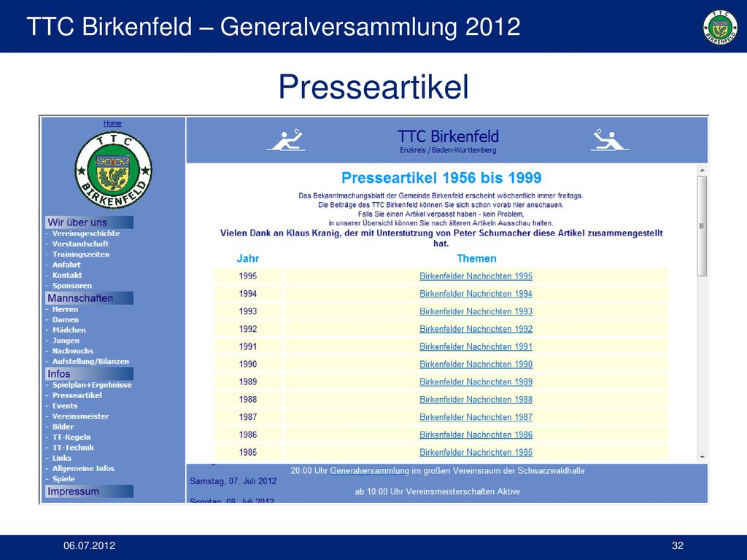This screenshot has width=747, height=560.
Task: Click the year cell 1985
Action: click(x=248, y=452)
